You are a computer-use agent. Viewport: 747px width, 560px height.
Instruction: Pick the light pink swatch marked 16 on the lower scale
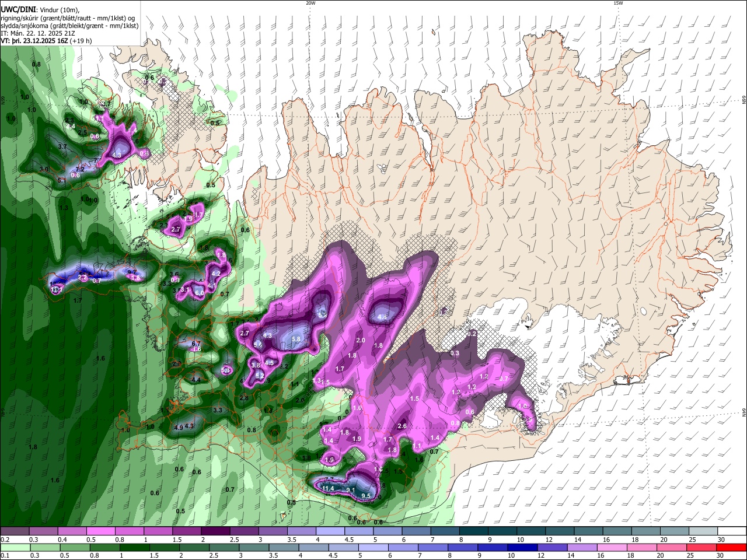click(612, 547)
